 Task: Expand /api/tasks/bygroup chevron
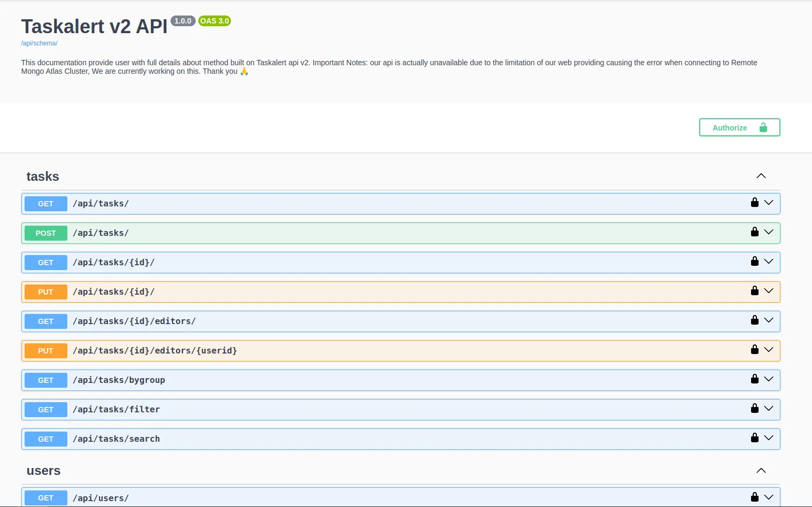(x=769, y=379)
